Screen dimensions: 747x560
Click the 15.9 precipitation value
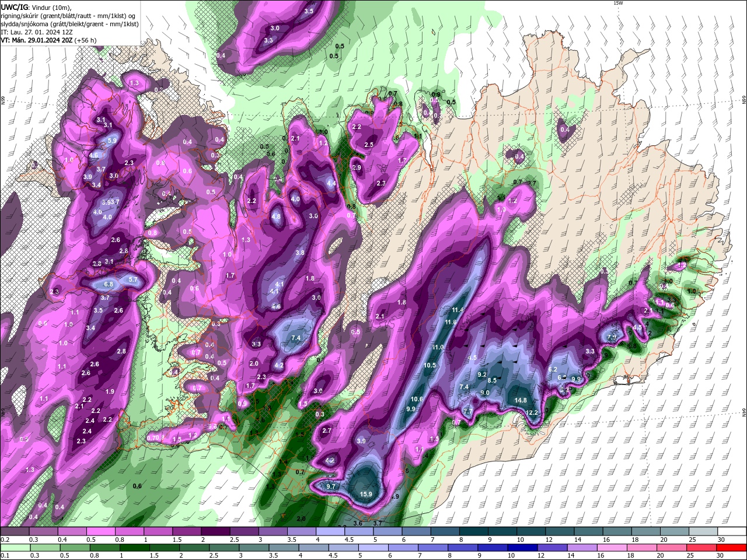point(366,494)
